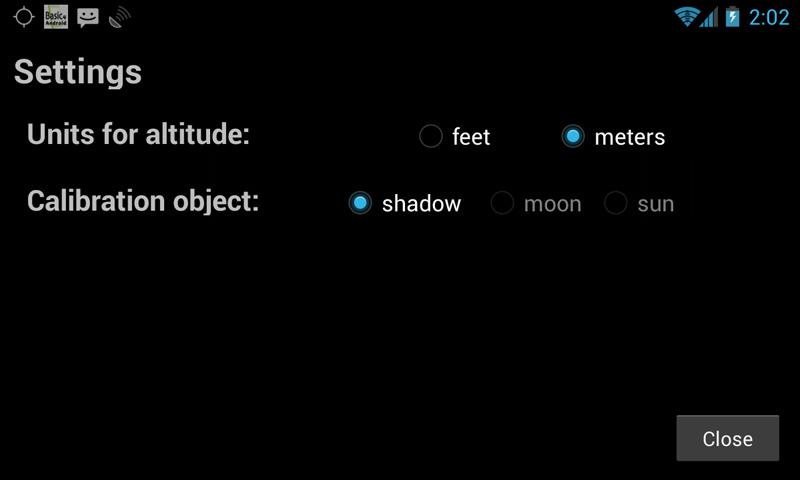Open the Basic4Android notification icon
The height and width of the screenshot is (480, 800).
click(x=56, y=17)
